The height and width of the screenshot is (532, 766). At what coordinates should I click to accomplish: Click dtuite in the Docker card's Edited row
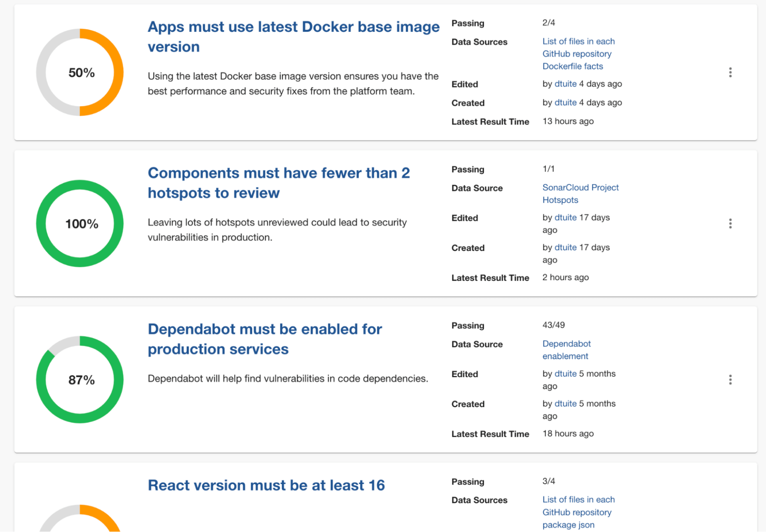(x=565, y=84)
